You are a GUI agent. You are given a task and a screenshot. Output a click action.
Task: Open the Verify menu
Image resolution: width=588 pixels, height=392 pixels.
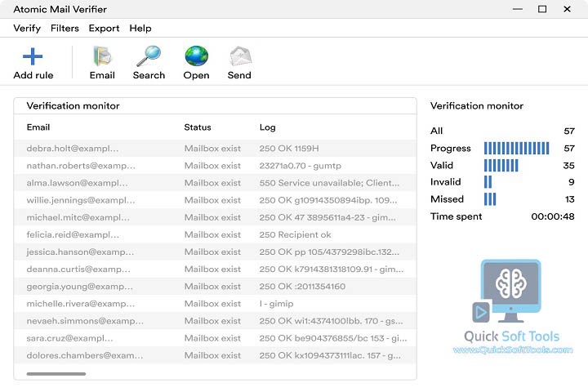[27, 29]
